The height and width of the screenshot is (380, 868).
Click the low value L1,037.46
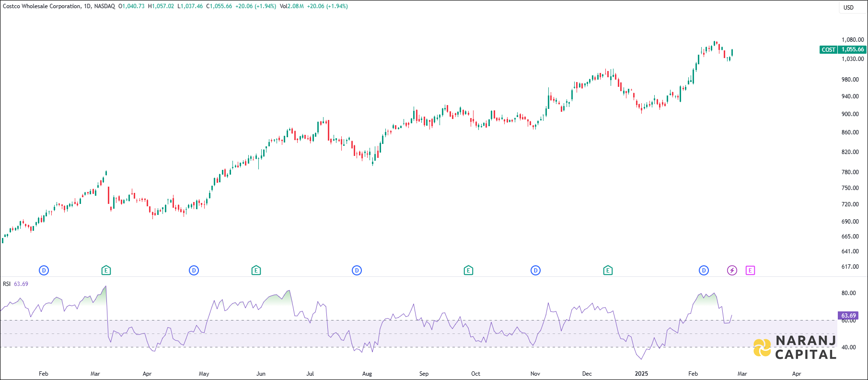[x=190, y=6]
